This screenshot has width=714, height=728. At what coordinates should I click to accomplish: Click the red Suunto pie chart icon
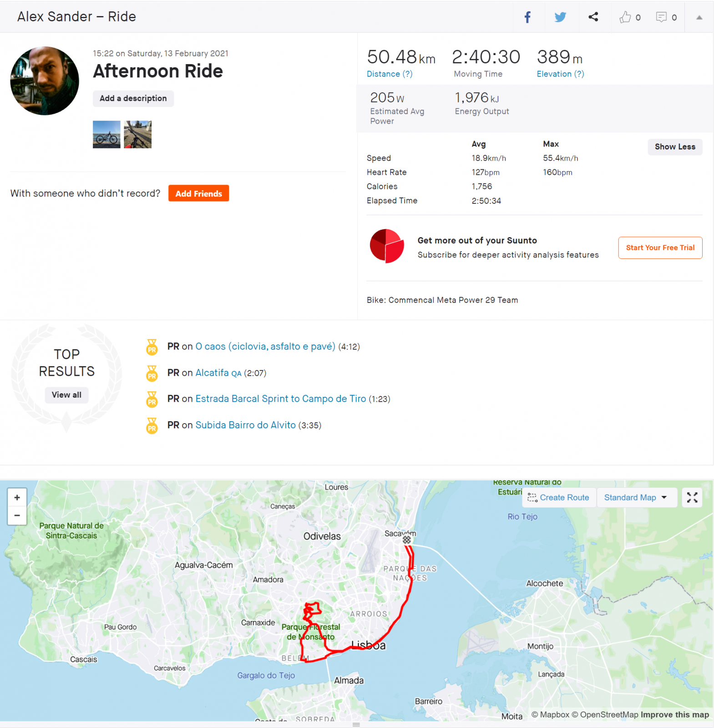coord(387,246)
